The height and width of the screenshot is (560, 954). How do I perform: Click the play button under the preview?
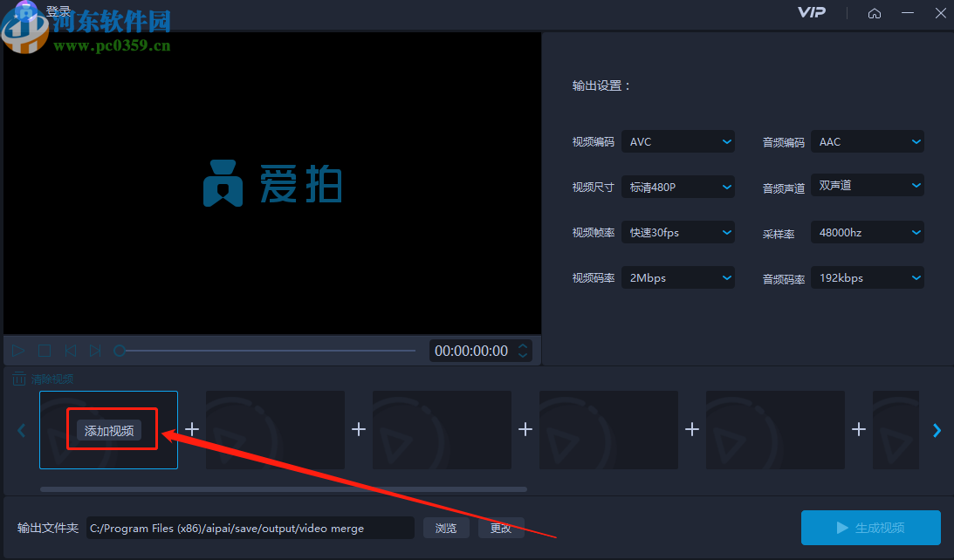(17, 350)
